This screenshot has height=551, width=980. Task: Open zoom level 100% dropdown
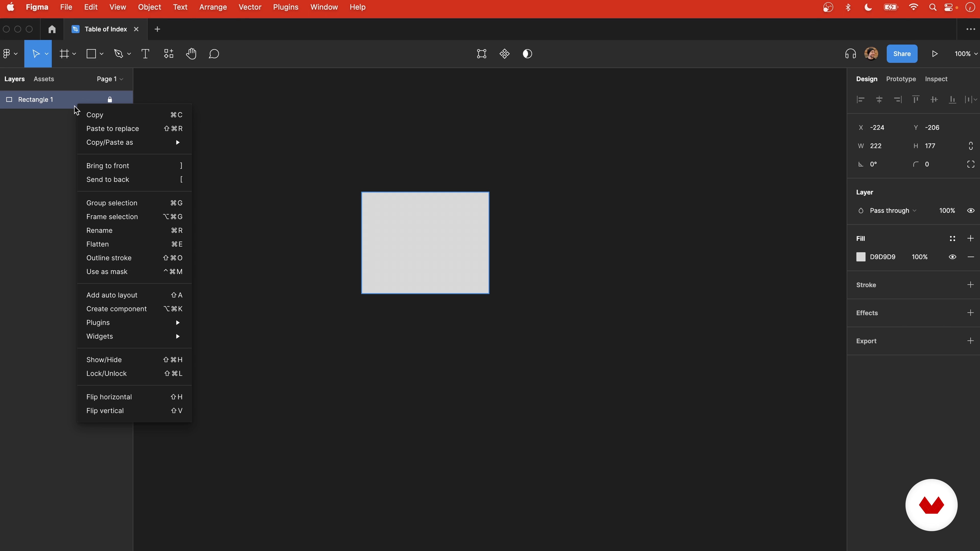point(966,54)
